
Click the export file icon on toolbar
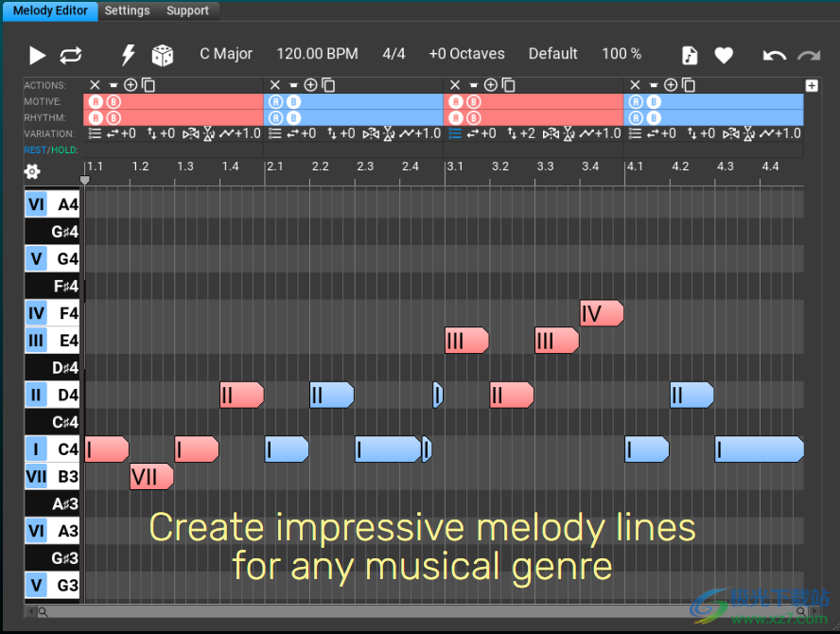click(689, 55)
